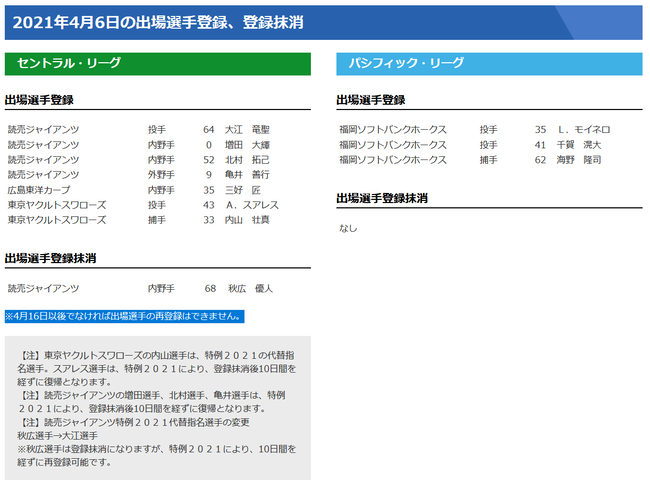This screenshot has width=650, height=480.
Task: Click uniform number 41
Action: point(540,145)
